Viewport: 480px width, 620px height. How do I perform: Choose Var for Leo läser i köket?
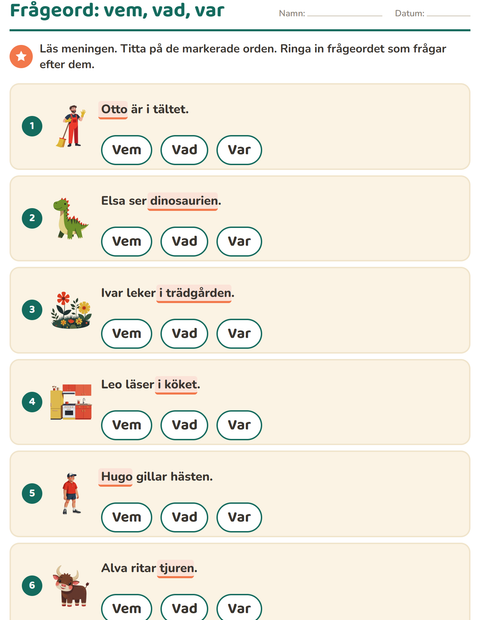pyautogui.click(x=239, y=425)
